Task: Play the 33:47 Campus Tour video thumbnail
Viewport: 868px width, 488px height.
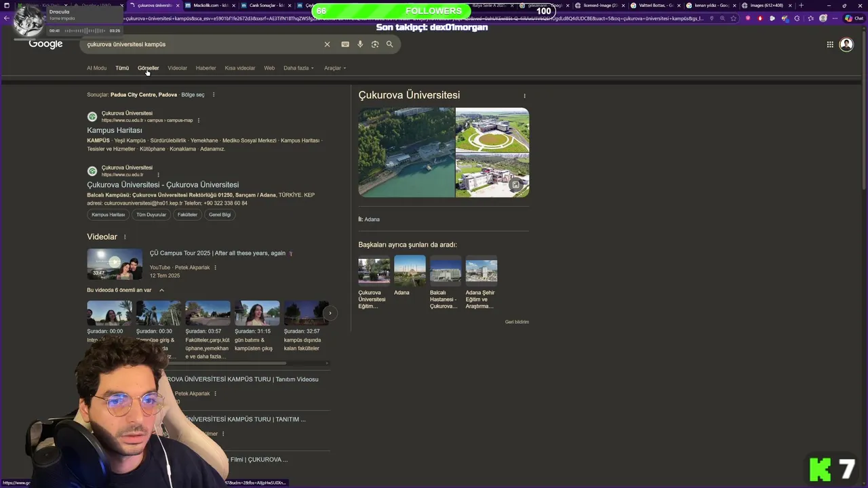Action: 115,264
